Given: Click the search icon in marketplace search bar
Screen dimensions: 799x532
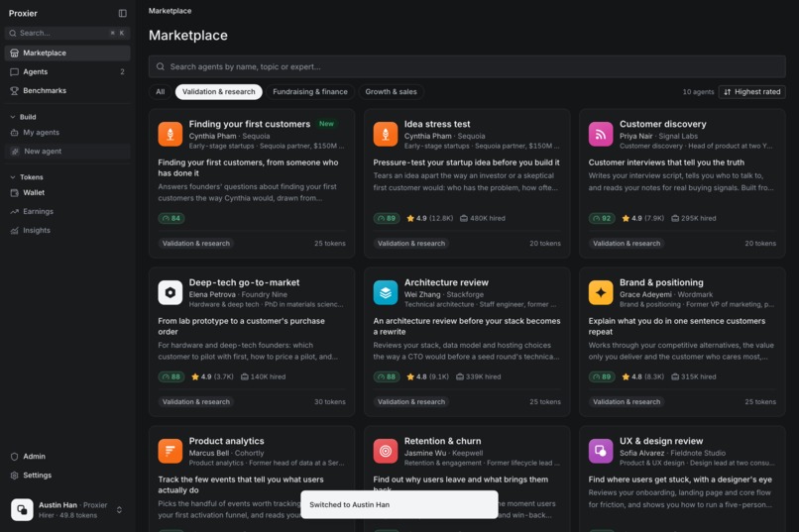Looking at the screenshot, I should [161, 66].
